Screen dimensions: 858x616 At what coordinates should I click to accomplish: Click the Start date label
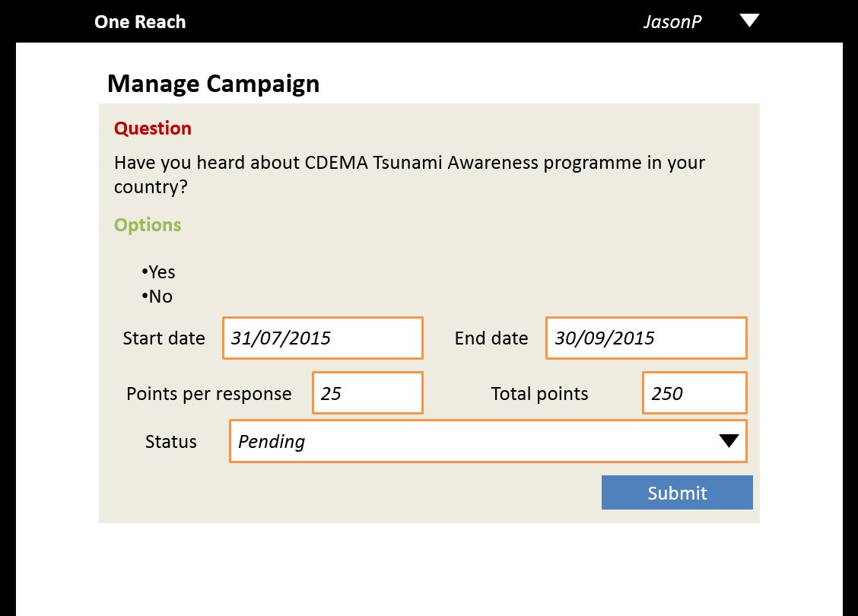click(164, 338)
